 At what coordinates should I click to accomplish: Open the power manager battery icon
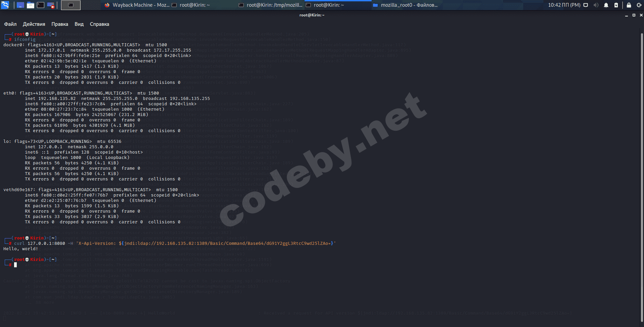point(616,5)
